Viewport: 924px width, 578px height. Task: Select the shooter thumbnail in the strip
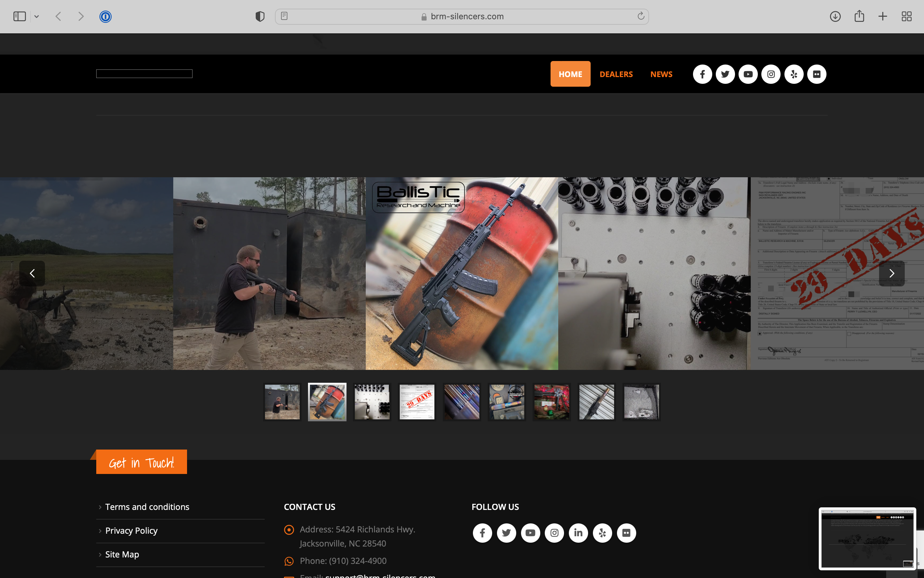click(282, 402)
